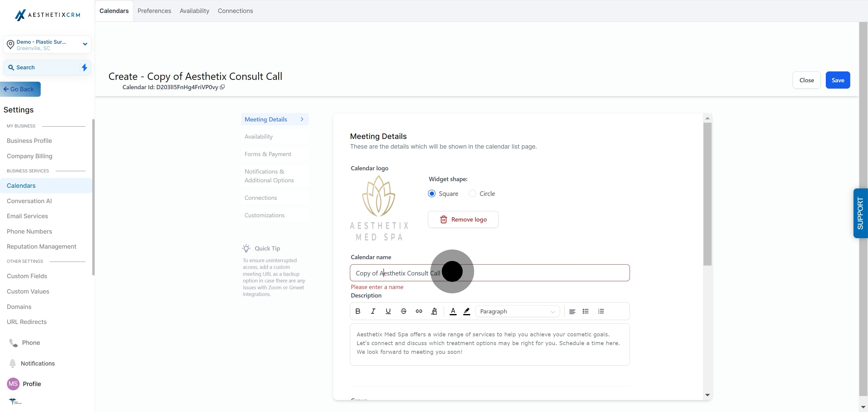
Task: Switch to the Calendars tab
Action: (114, 11)
